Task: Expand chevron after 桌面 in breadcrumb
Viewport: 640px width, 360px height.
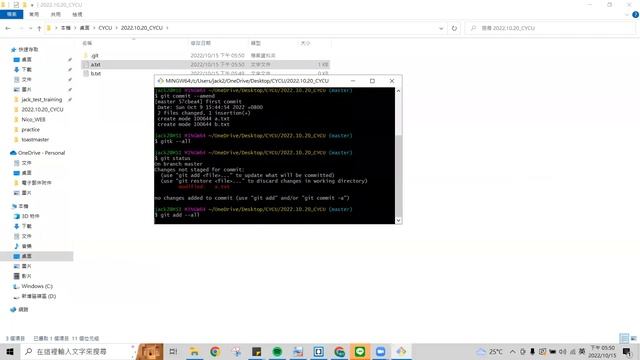Action: click(94, 28)
